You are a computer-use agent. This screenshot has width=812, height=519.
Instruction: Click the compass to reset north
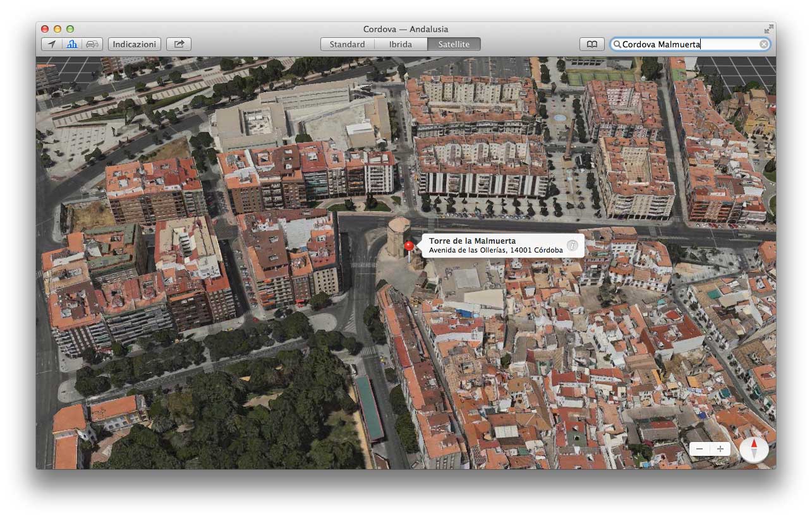[753, 449]
